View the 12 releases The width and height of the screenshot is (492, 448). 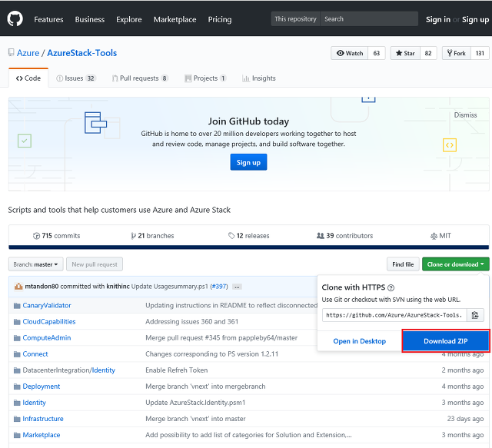248,236
